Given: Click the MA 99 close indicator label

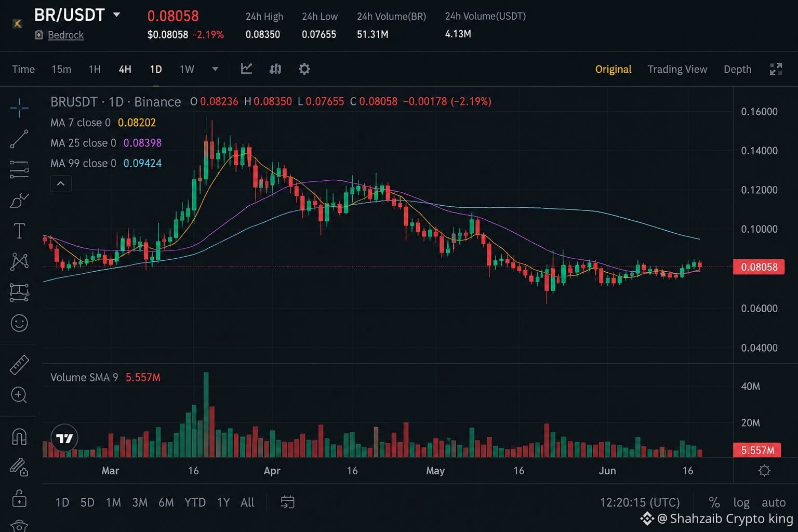Looking at the screenshot, I should tap(83, 163).
